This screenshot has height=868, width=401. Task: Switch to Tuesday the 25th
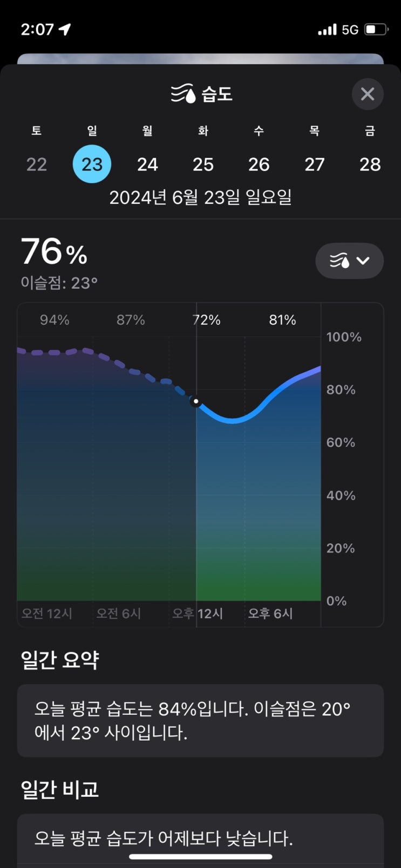coord(203,164)
